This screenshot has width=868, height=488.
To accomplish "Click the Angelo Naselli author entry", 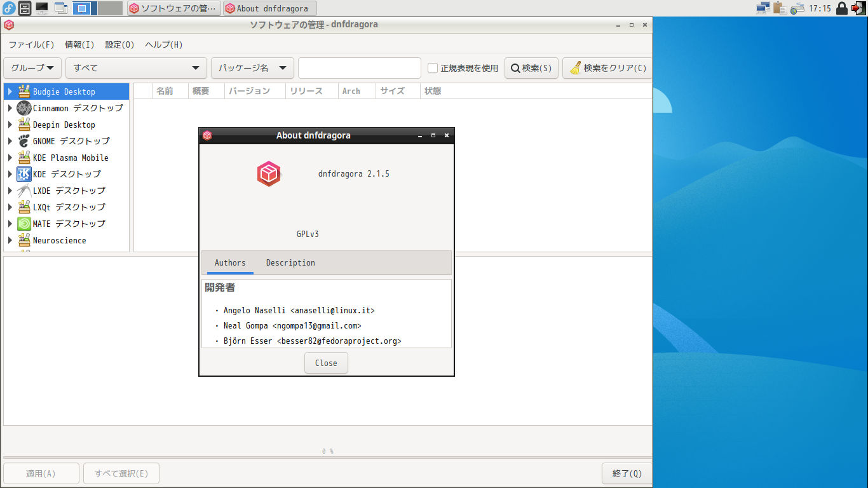I will pos(299,311).
